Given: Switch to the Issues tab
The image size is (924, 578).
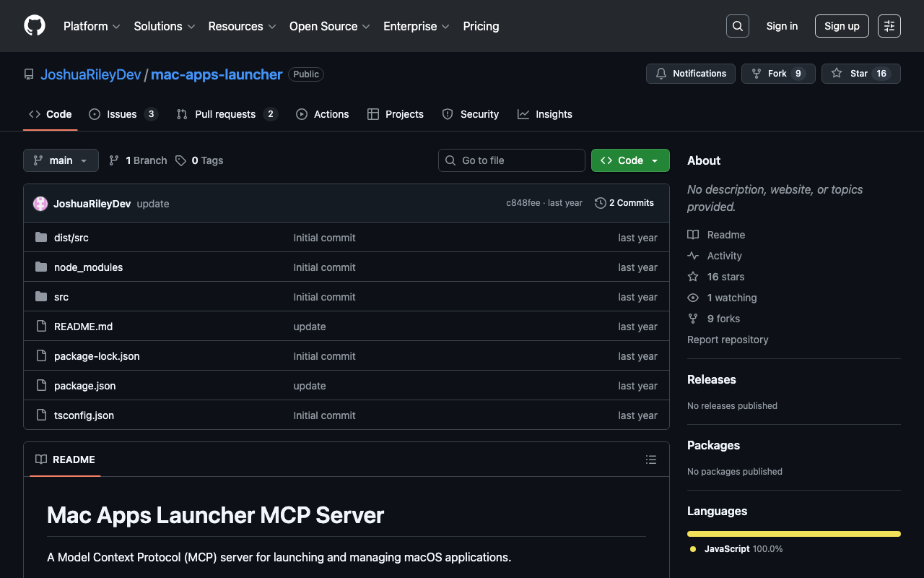Looking at the screenshot, I should point(122,114).
